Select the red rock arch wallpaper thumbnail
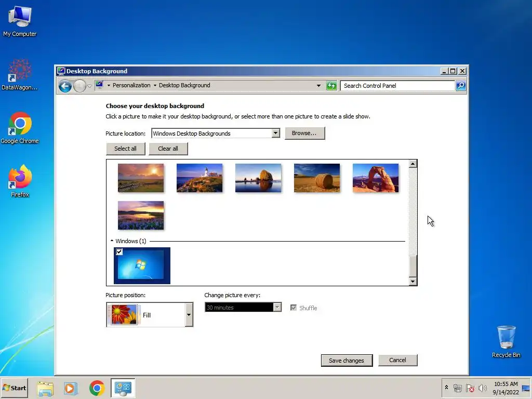 [x=376, y=178]
